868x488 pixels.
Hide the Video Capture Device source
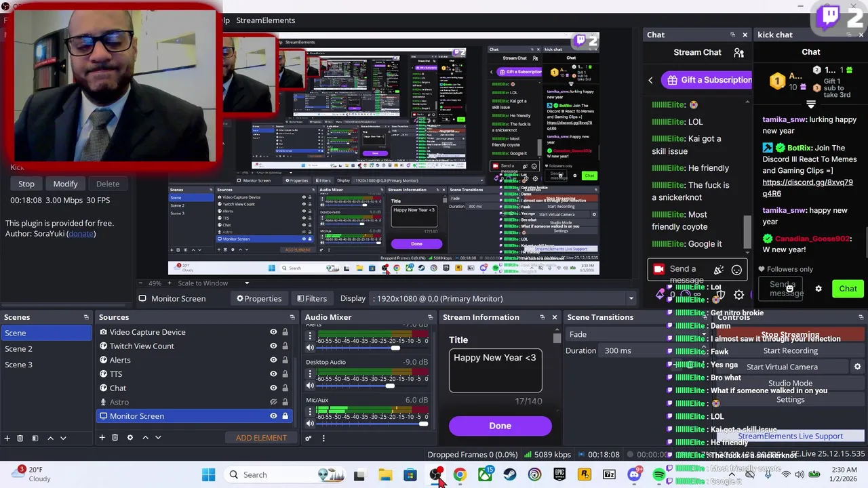pyautogui.click(x=273, y=332)
